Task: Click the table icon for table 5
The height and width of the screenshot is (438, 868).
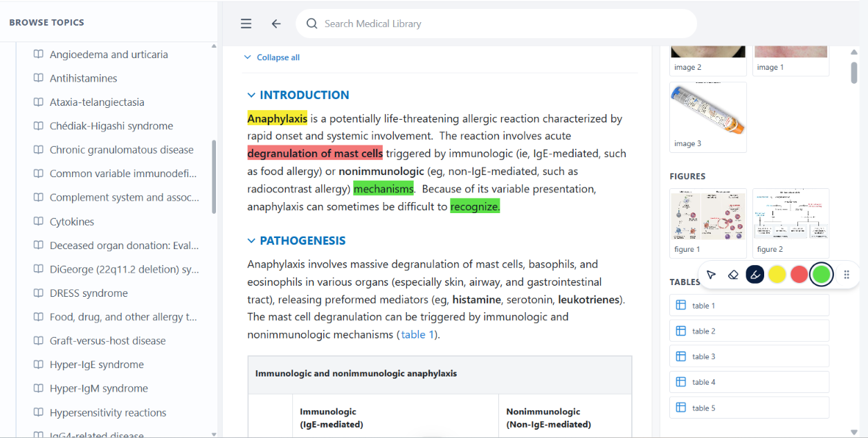Action: point(680,408)
